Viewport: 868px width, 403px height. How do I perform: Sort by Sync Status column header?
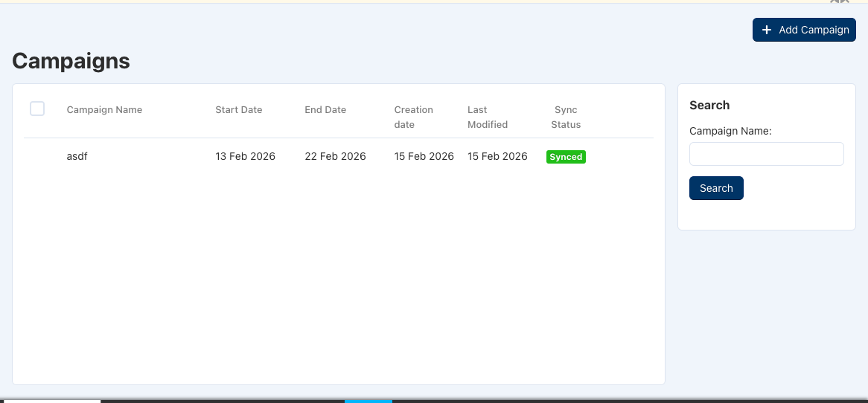pos(566,117)
